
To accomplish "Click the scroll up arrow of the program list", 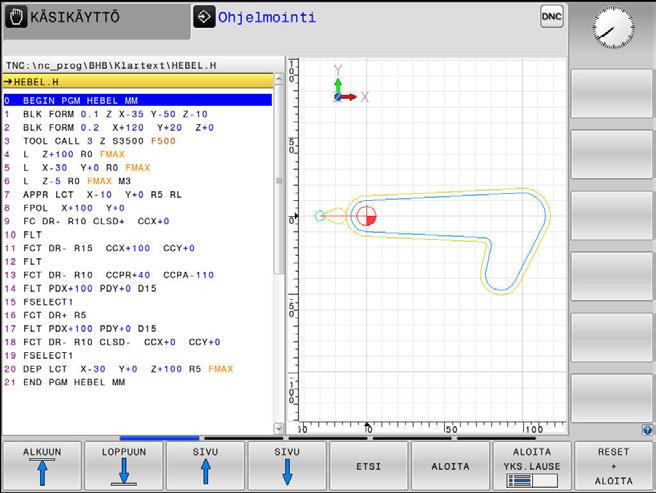I will [279, 79].
